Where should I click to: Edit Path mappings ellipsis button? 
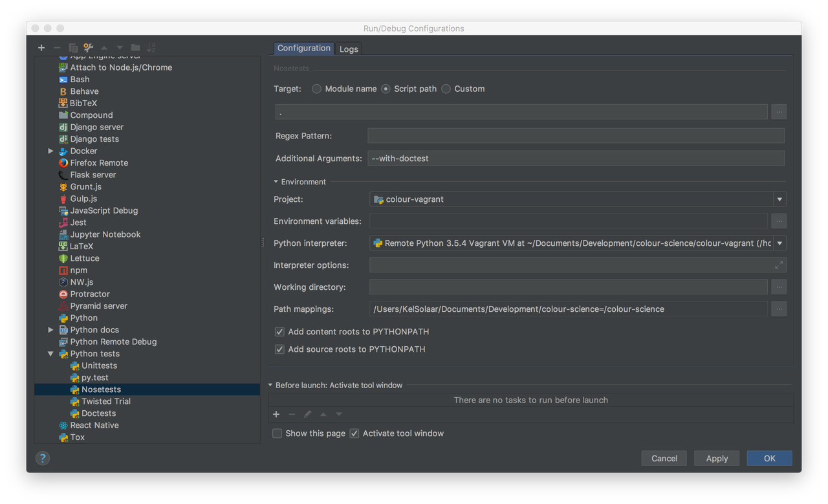(779, 309)
